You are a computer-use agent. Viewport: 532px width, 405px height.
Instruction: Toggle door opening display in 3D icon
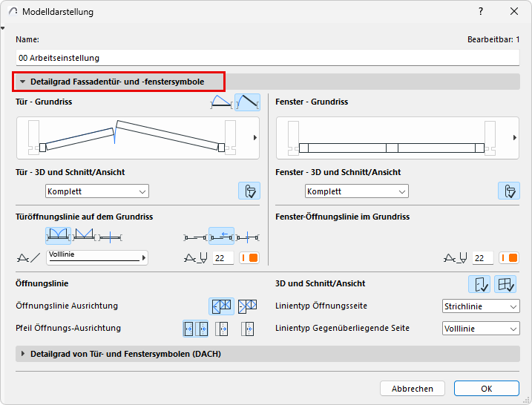point(479,284)
